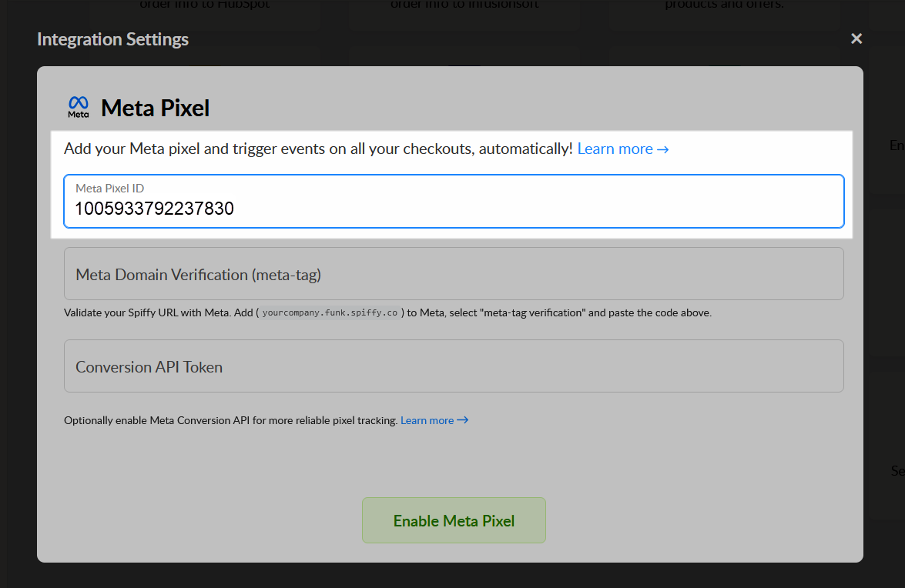Click the Meta Pixel heading
The width and height of the screenshot is (905, 588).
tap(155, 108)
